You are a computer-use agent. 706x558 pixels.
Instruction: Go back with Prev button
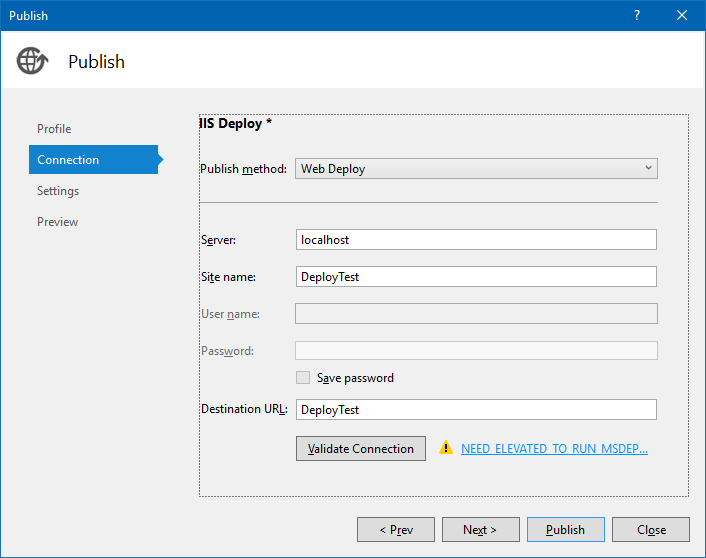(396, 530)
